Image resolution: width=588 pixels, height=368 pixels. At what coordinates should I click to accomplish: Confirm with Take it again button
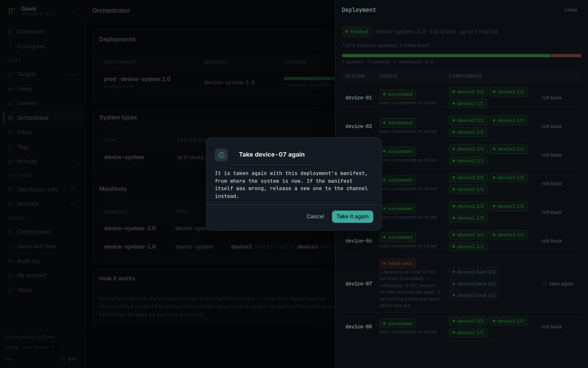pyautogui.click(x=352, y=216)
